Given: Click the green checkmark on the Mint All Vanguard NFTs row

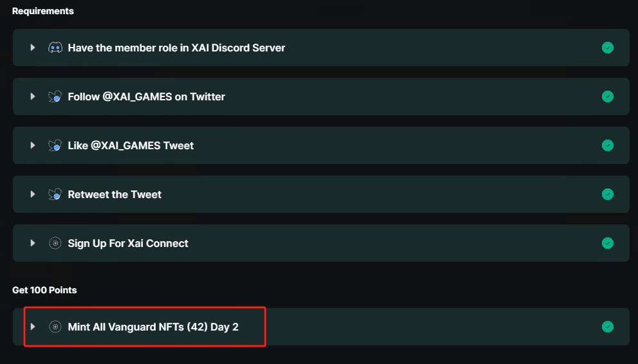Looking at the screenshot, I should (x=607, y=327).
